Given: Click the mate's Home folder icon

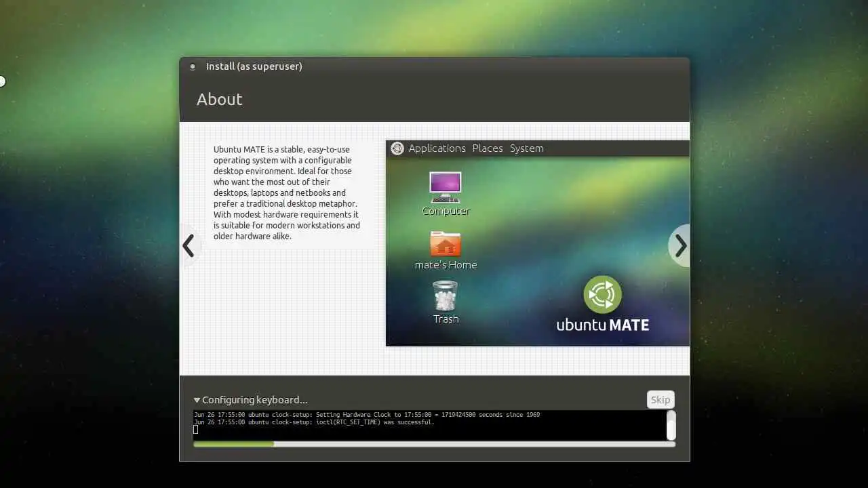Looking at the screenshot, I should click(446, 243).
